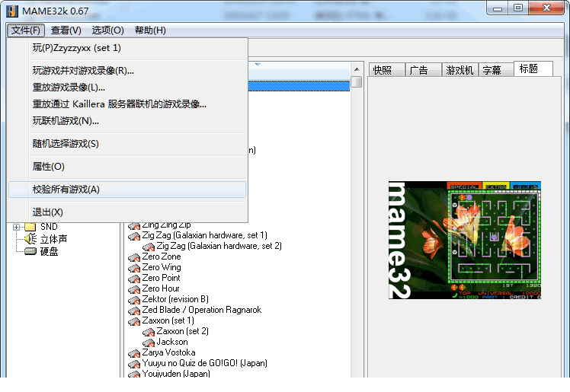570x392 pixels.
Task: Expand the SND folder tree node
Action: point(16,228)
